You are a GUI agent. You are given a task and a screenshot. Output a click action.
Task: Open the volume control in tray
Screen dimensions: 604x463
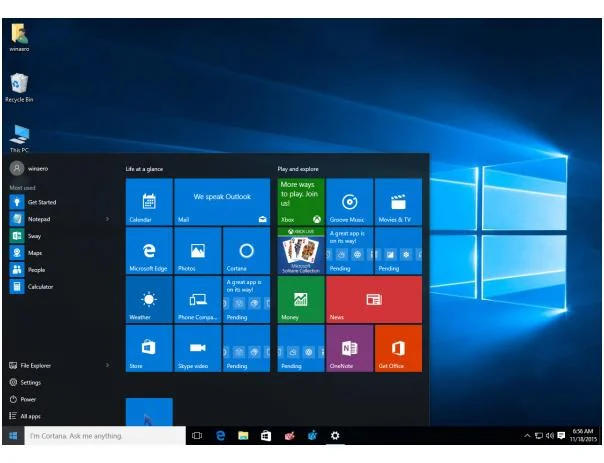550,436
